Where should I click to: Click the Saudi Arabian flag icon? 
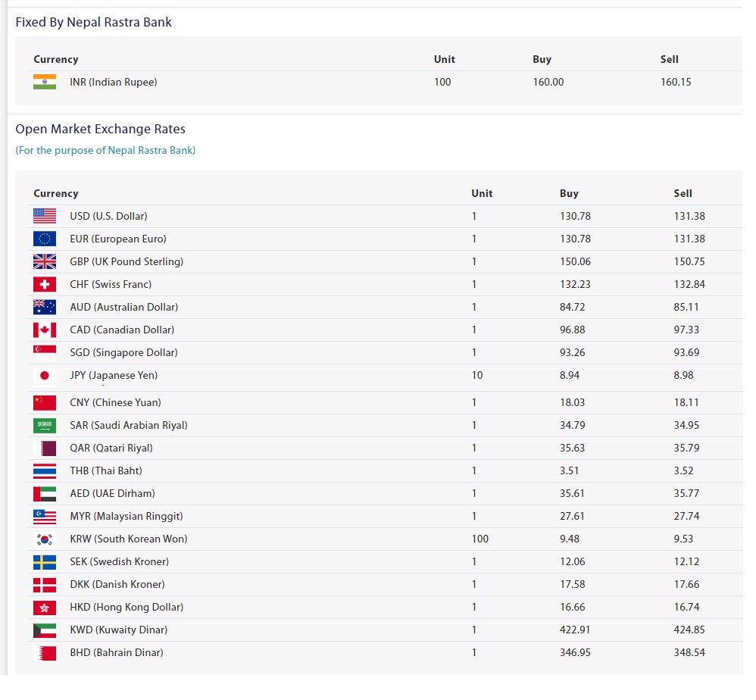pos(45,425)
